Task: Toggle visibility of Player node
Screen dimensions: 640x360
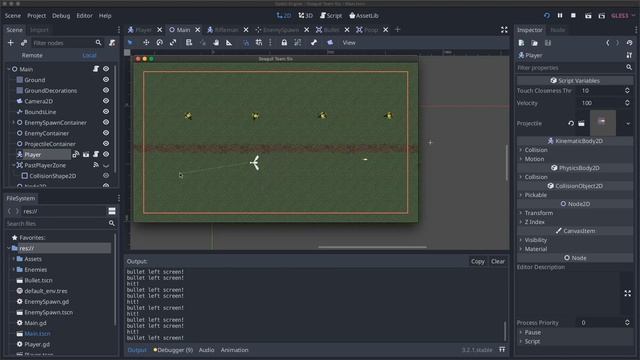Action: coord(106,154)
